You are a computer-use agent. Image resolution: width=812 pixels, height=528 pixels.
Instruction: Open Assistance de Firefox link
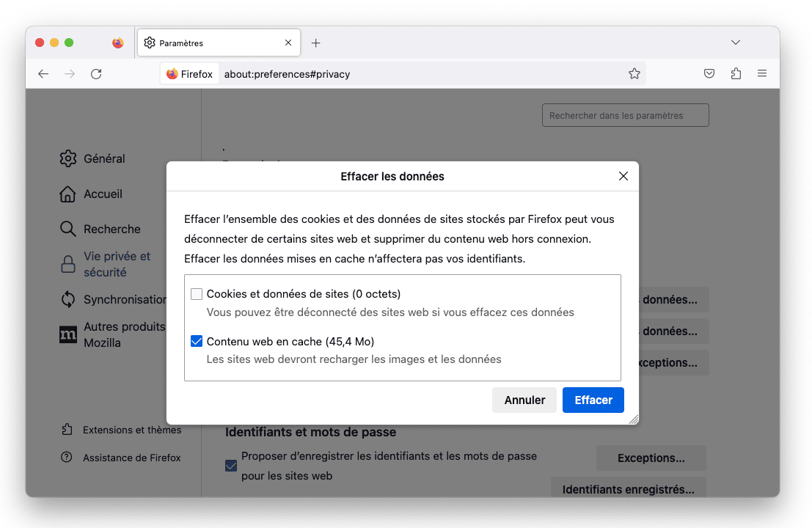pyautogui.click(x=131, y=458)
